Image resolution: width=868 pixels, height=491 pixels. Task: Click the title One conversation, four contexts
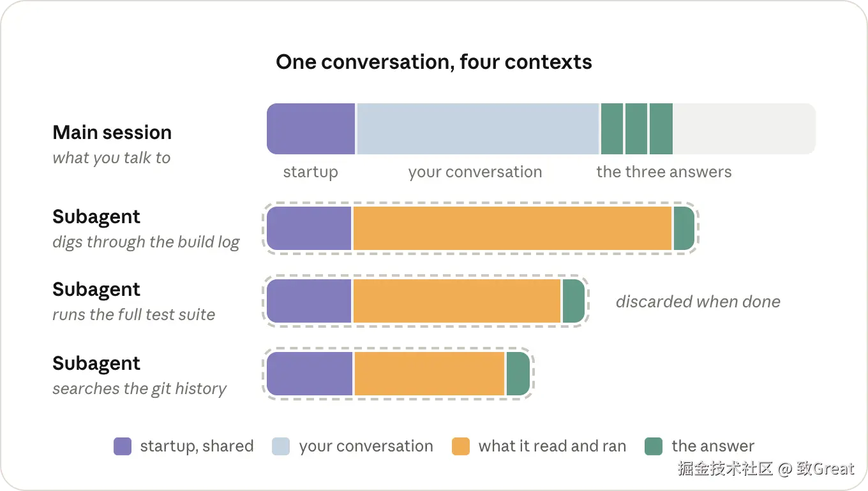434,62
